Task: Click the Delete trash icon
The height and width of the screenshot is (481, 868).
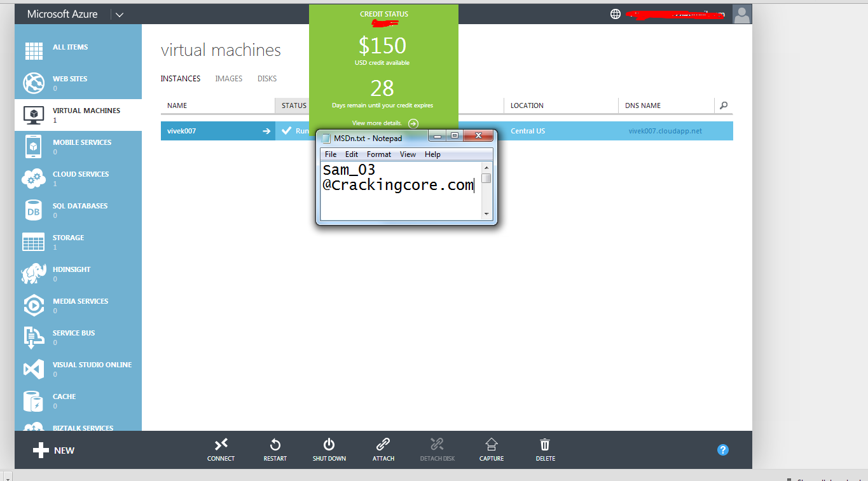Action: (x=546, y=444)
